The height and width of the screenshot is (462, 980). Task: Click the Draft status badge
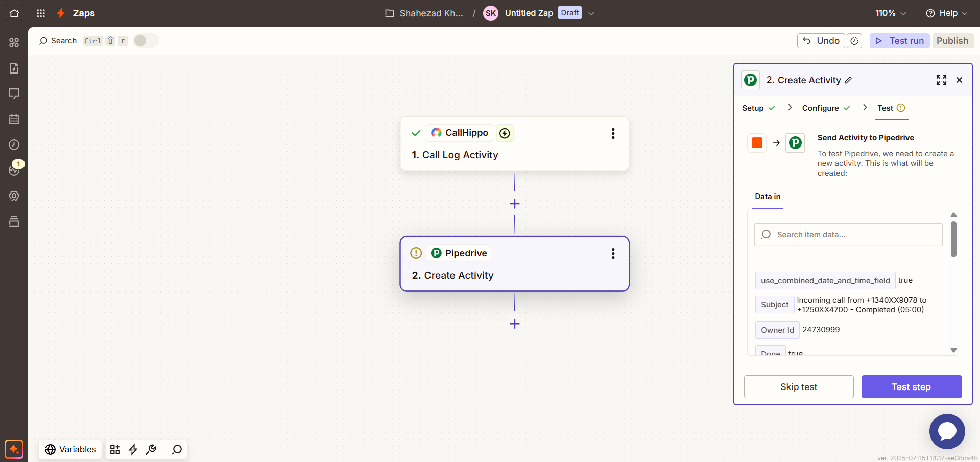click(570, 13)
